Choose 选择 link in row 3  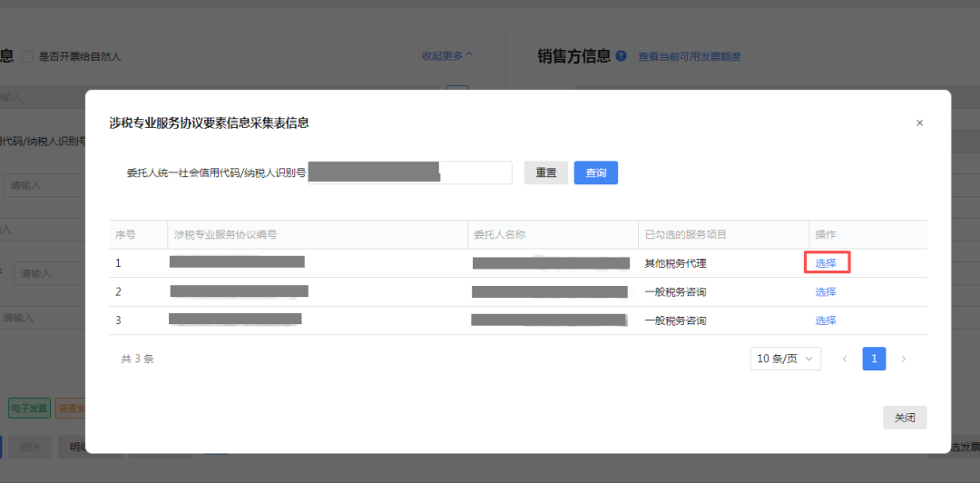[826, 321]
